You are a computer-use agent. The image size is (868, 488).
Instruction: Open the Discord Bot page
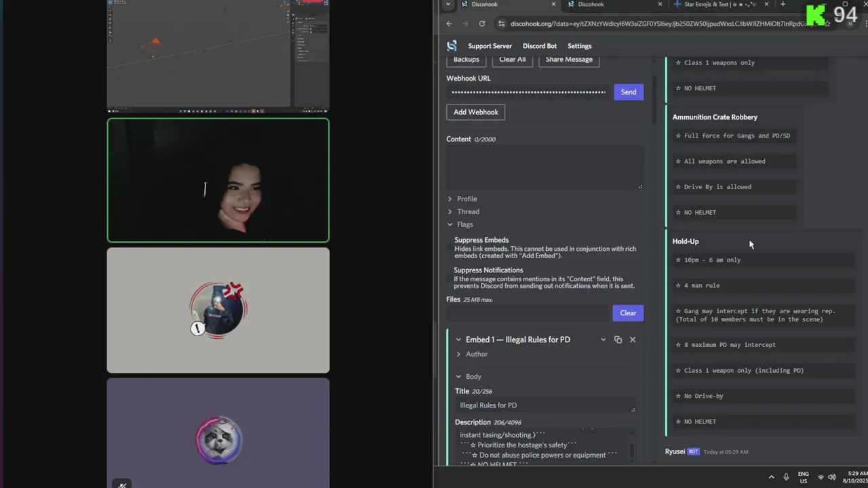[x=540, y=46]
